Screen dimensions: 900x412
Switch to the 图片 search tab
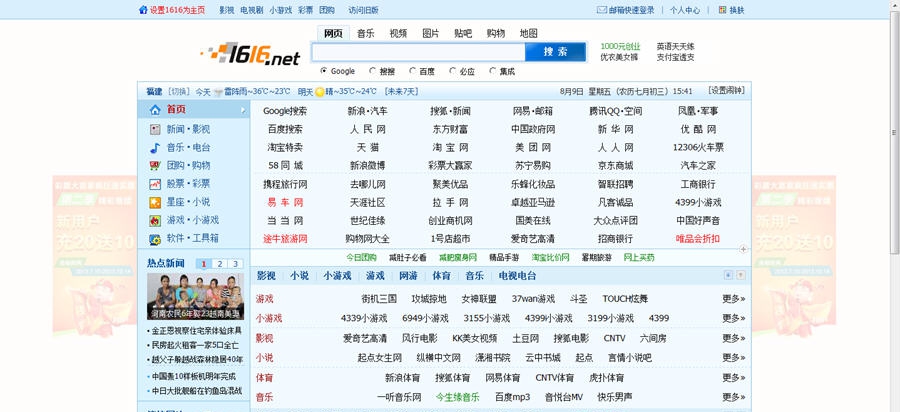pos(430,33)
